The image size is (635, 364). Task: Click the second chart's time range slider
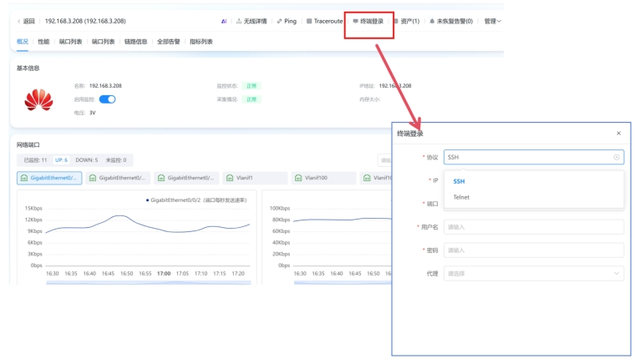click(x=343, y=283)
